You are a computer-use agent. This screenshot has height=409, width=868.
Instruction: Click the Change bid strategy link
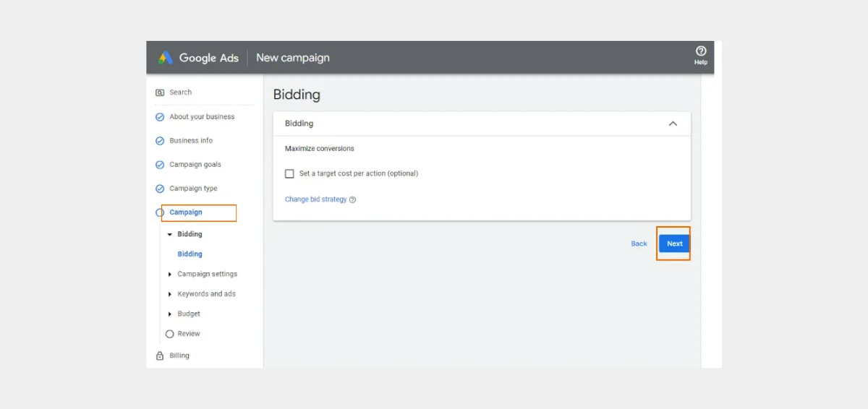[x=316, y=199]
